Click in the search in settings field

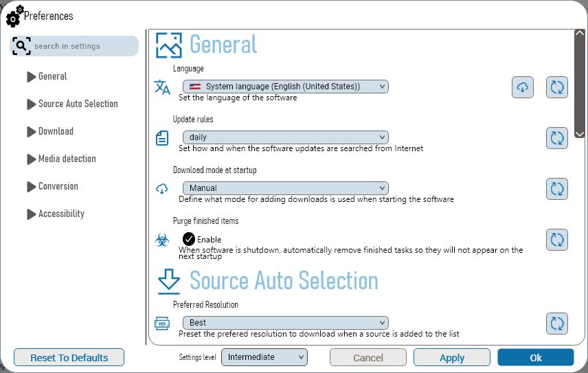(x=74, y=46)
